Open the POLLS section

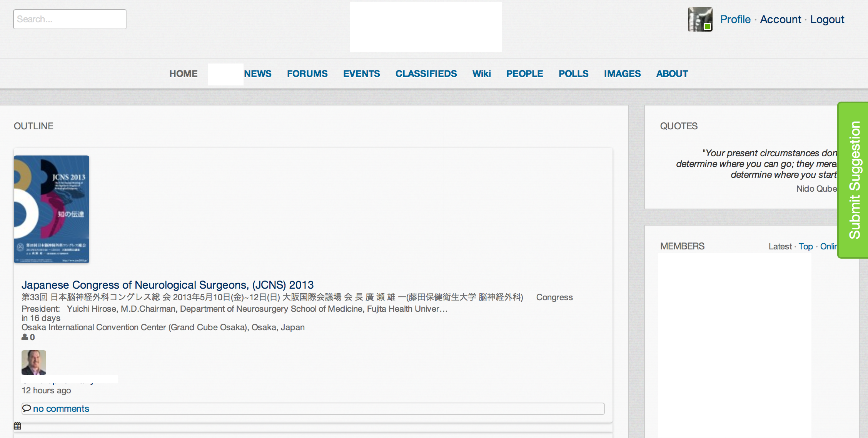[573, 74]
